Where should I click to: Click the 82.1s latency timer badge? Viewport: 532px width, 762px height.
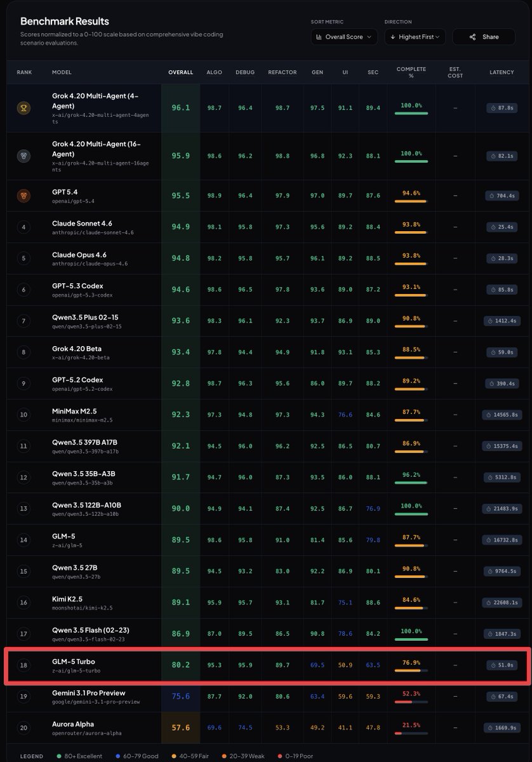tap(502, 156)
